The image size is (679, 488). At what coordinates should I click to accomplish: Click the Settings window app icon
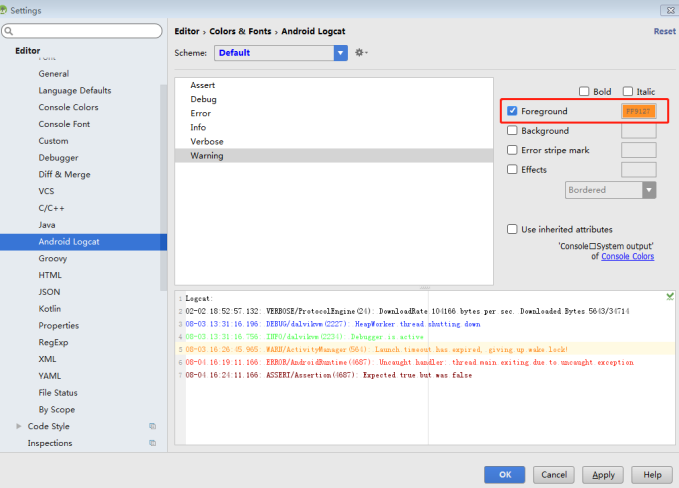coord(3,10)
